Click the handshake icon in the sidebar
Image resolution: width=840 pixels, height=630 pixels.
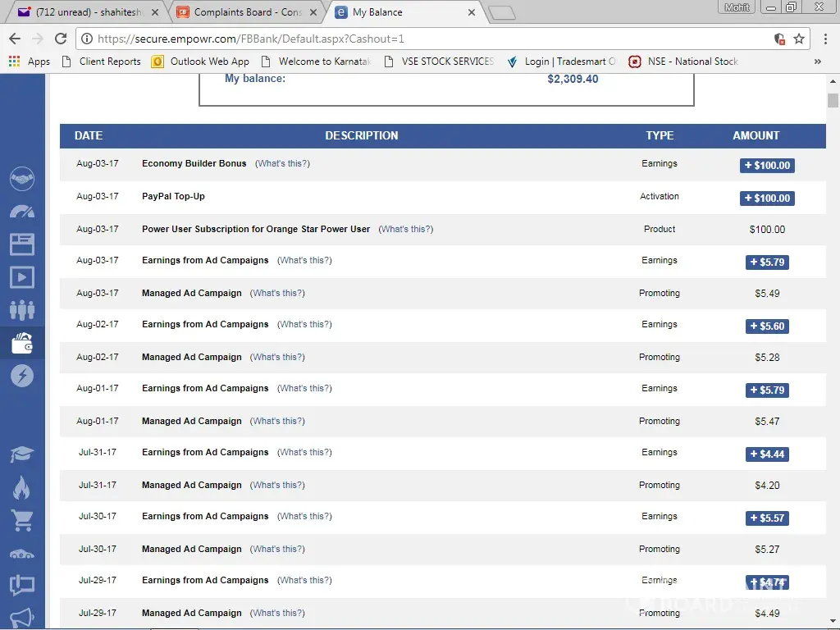click(22, 178)
